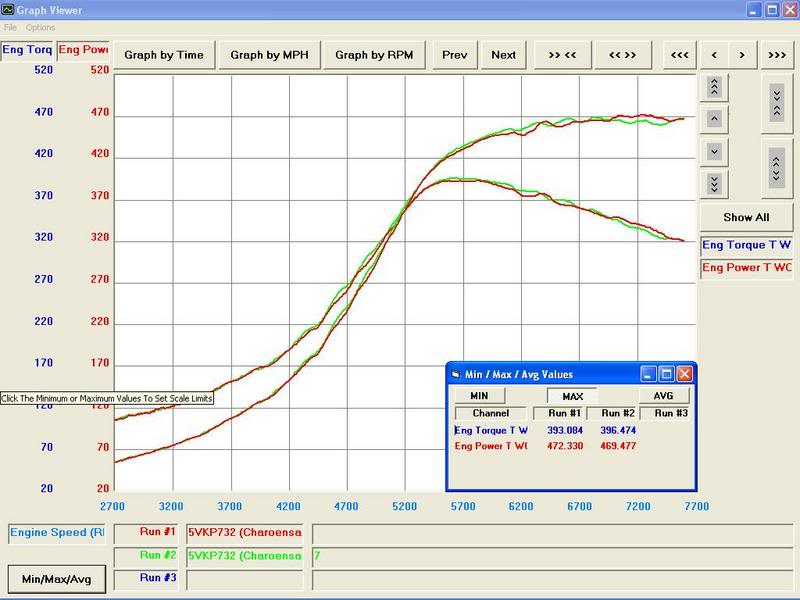Switch popup to AVG values

[x=664, y=395]
